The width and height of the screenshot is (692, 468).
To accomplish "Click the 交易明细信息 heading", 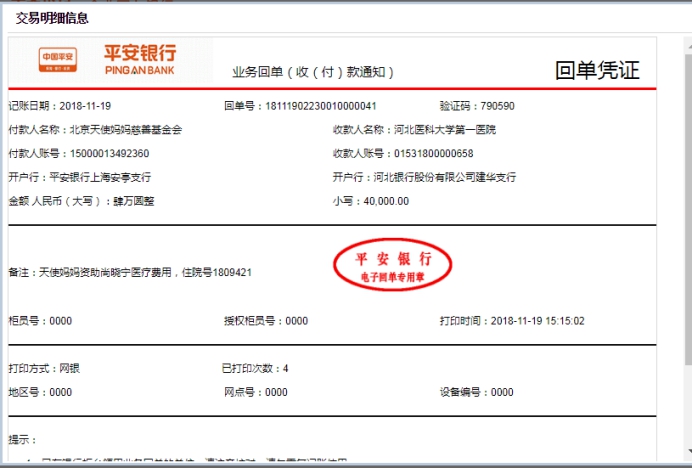I will (x=52, y=18).
